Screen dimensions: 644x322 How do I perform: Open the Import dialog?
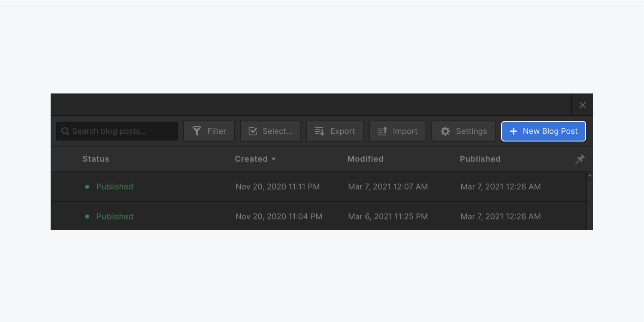(398, 131)
